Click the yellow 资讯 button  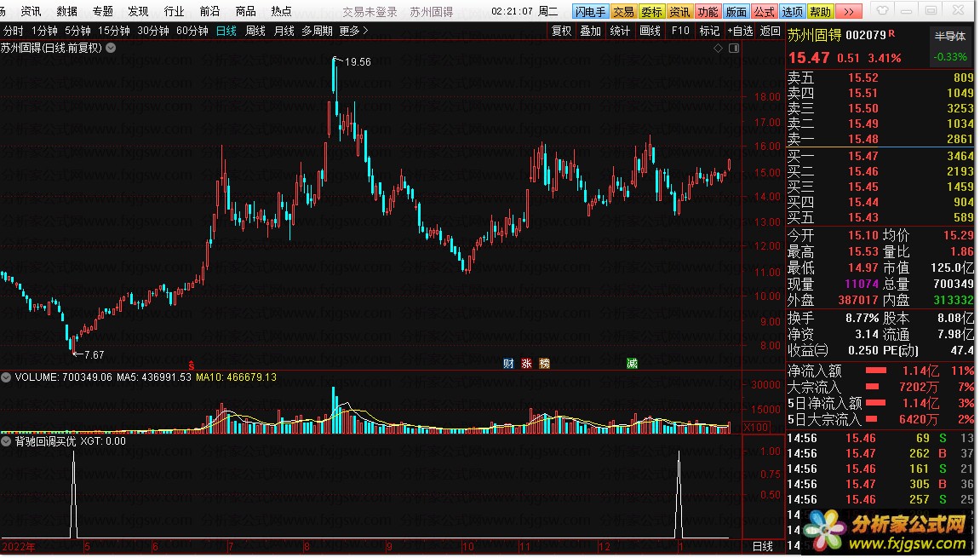679,11
